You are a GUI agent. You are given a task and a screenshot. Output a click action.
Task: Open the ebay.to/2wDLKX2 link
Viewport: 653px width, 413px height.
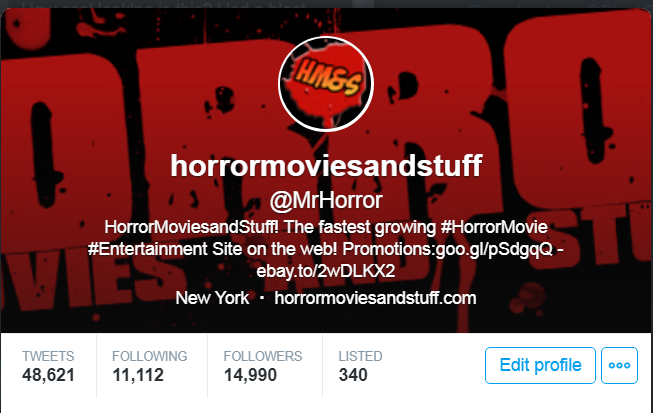coord(326,271)
